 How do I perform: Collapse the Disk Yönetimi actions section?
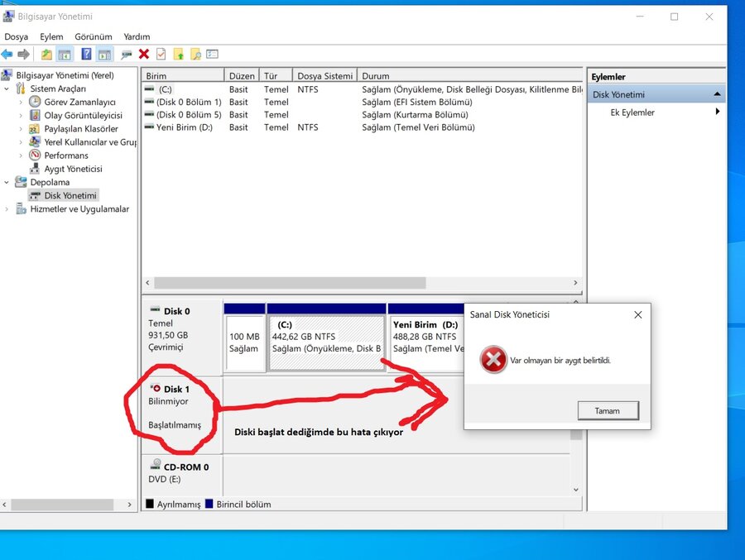click(717, 94)
